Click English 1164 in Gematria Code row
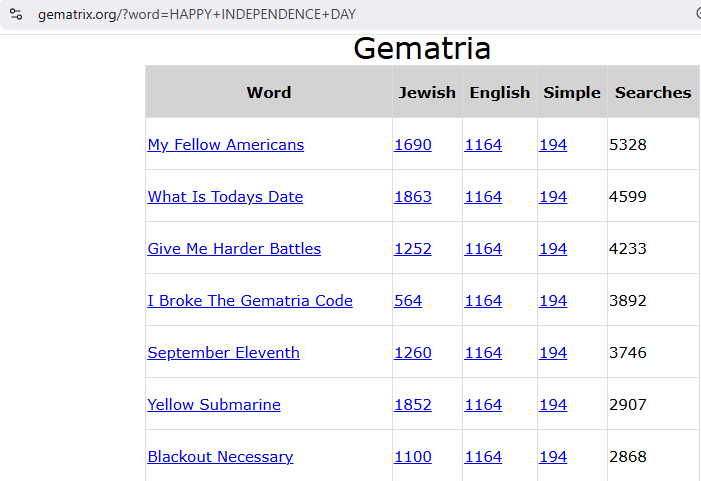 pos(483,300)
